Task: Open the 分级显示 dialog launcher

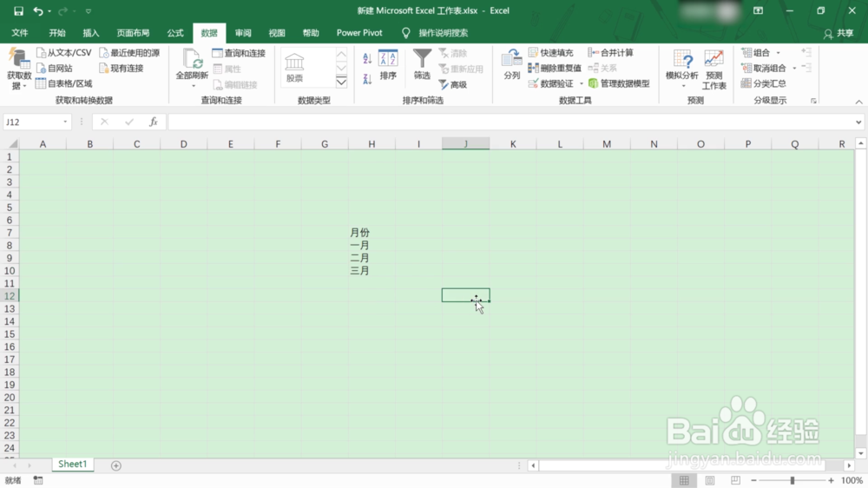Action: coord(813,101)
